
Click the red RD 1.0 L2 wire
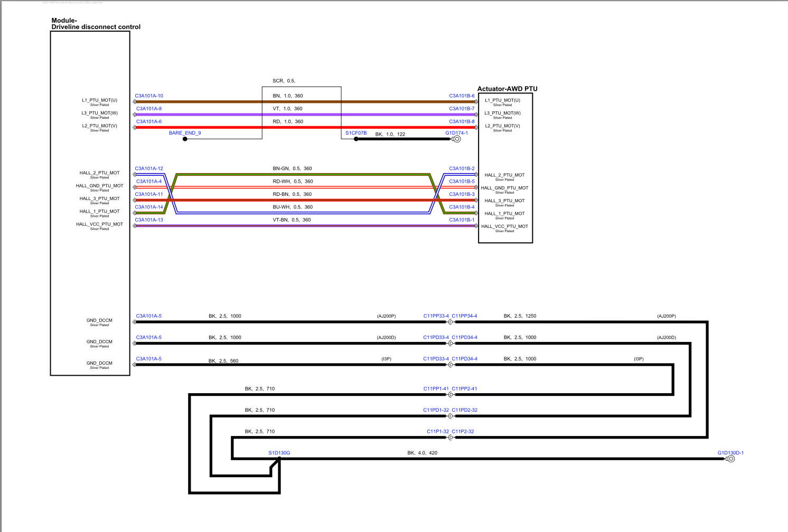coord(305,127)
